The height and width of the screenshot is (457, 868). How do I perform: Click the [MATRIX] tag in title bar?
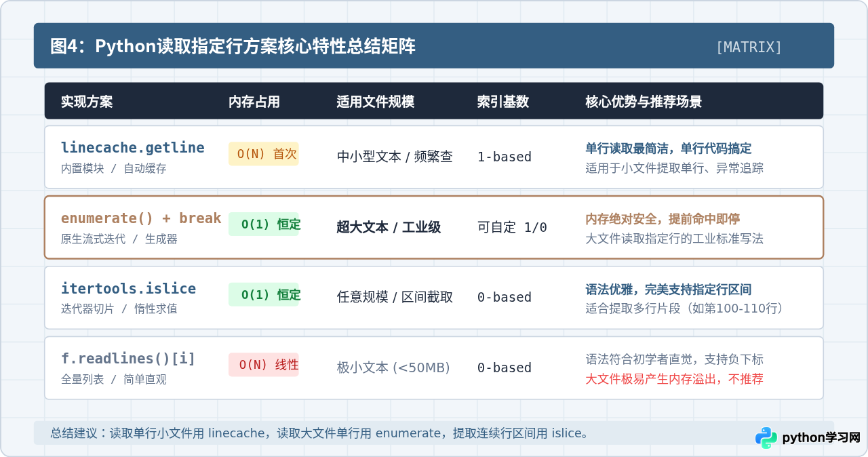coord(749,47)
